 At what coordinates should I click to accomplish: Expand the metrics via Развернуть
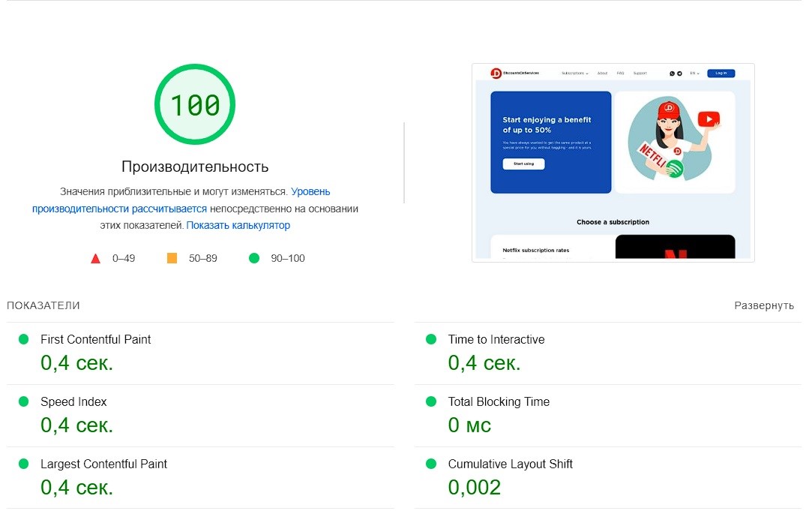tap(764, 305)
